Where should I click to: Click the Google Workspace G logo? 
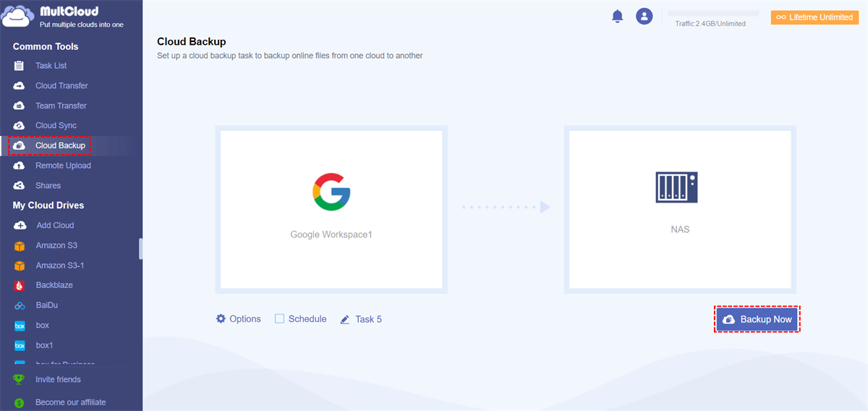tap(331, 192)
